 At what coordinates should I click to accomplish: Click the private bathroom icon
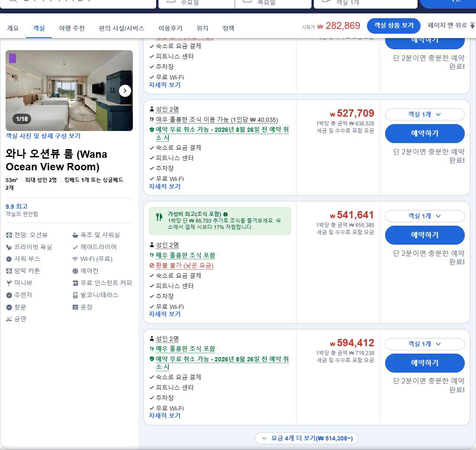[x=9, y=247]
